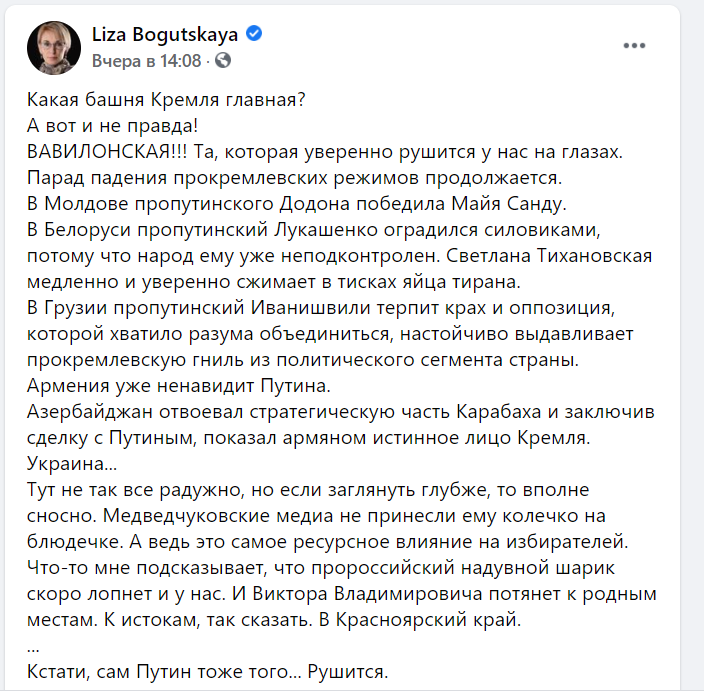Click the name Светлана Тихановская in the text
Image resolution: width=704 pixels, height=693 pixels.
coord(549,256)
